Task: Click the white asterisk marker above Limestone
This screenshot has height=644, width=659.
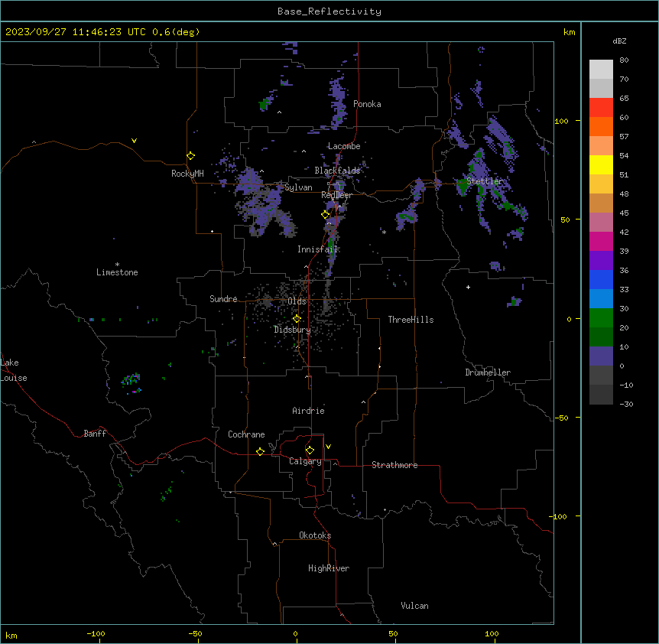Action: pyautogui.click(x=117, y=264)
